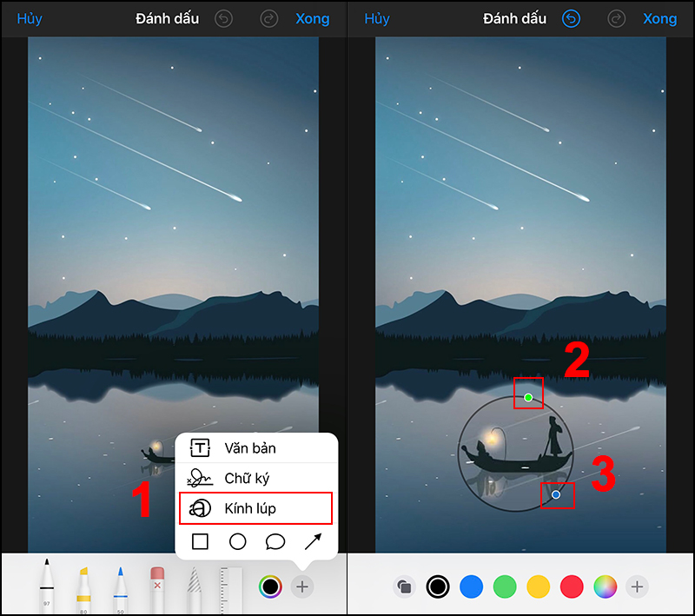Select the yellow highlighter tool
Viewport: 695px width, 616px height.
pos(83,586)
